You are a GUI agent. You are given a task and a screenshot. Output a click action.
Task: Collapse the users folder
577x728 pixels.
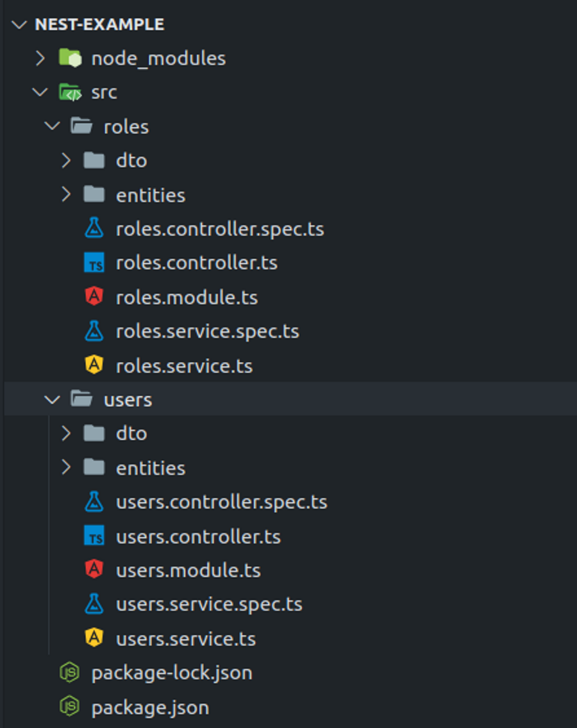(52, 399)
